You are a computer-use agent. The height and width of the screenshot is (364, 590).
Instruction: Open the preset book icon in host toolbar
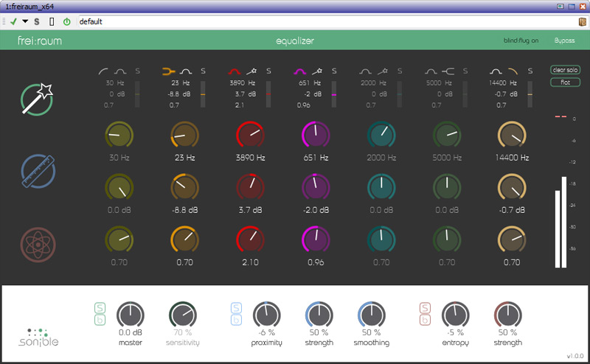coord(582,21)
